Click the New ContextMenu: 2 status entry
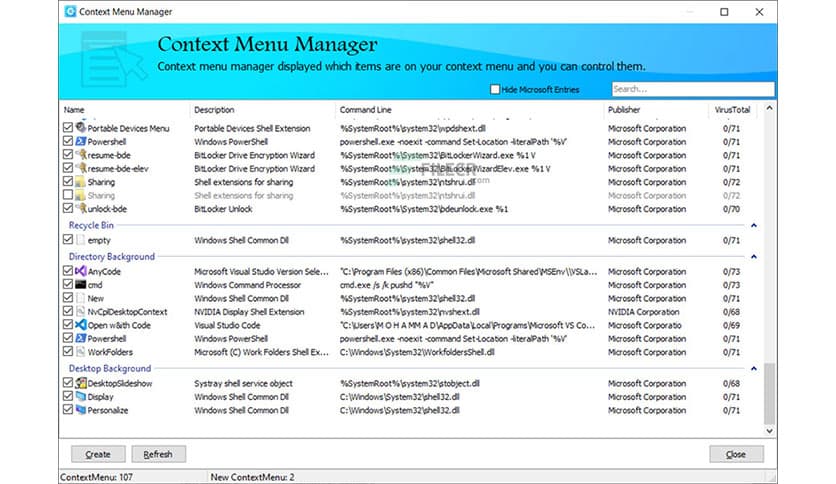 [x=252, y=477]
